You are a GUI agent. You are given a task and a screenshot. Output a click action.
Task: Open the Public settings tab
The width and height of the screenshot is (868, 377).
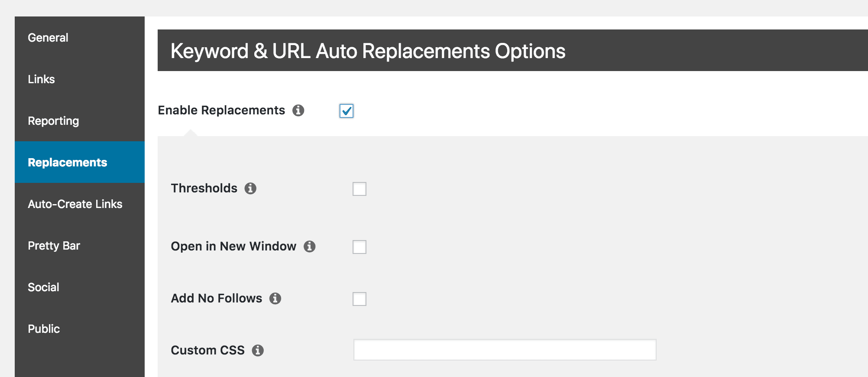44,329
